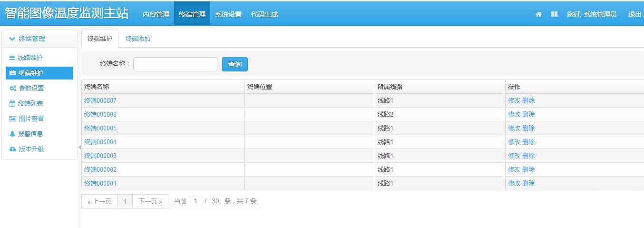Collapse the 终端管理 sidebar section chevron

pyautogui.click(x=12, y=39)
